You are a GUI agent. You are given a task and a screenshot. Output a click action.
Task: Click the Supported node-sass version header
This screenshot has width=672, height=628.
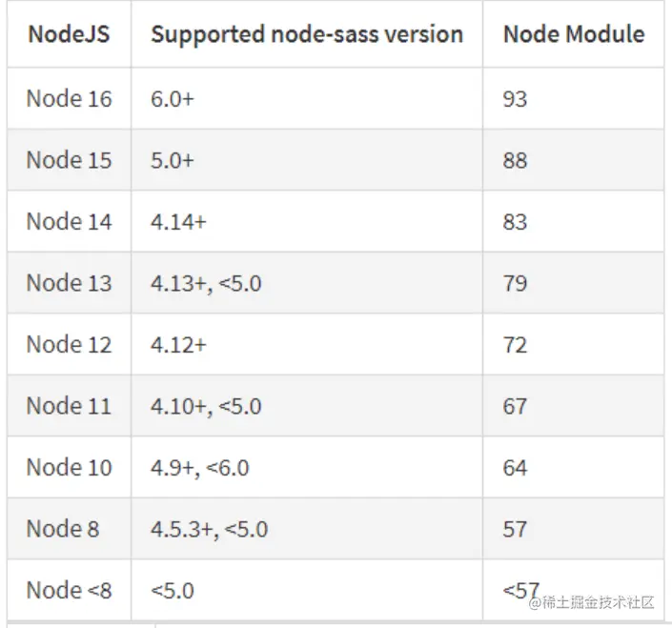306,35
